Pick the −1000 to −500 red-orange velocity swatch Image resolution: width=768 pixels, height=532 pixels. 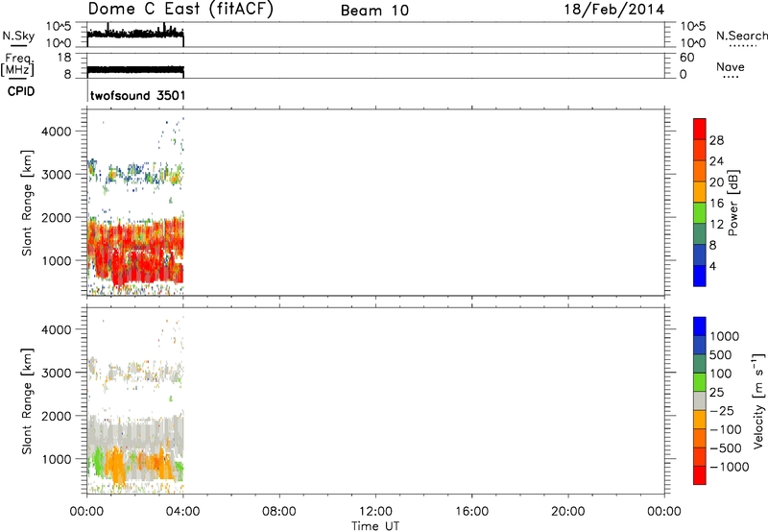700,456
